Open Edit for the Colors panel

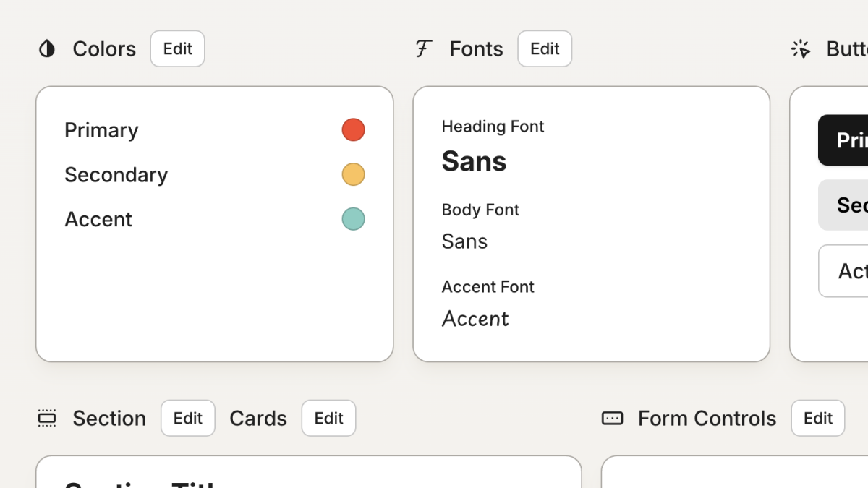coord(177,48)
